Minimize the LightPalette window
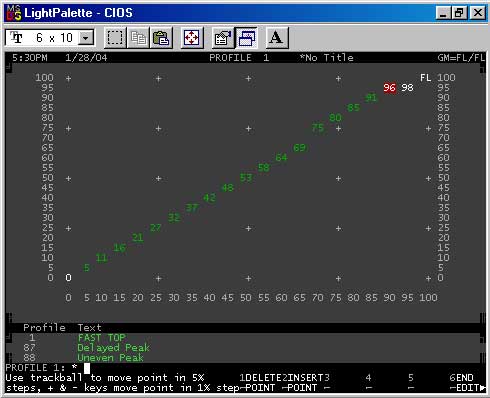 pos(443,13)
